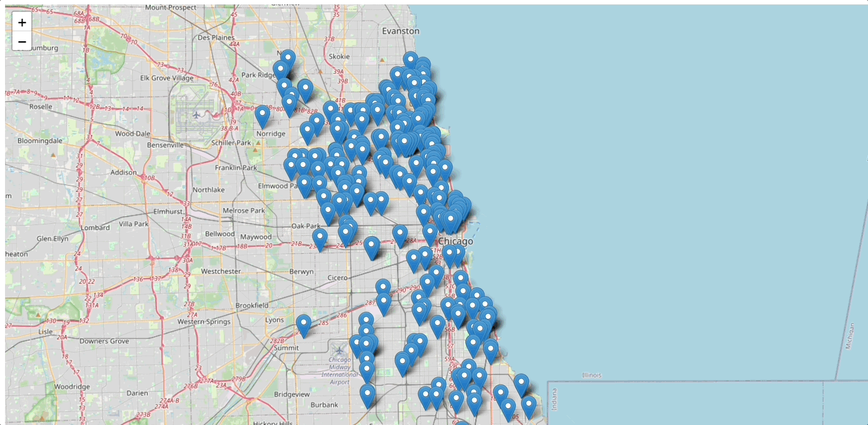Click the marker east of Norridge label
868x425 pixels.
point(307,132)
